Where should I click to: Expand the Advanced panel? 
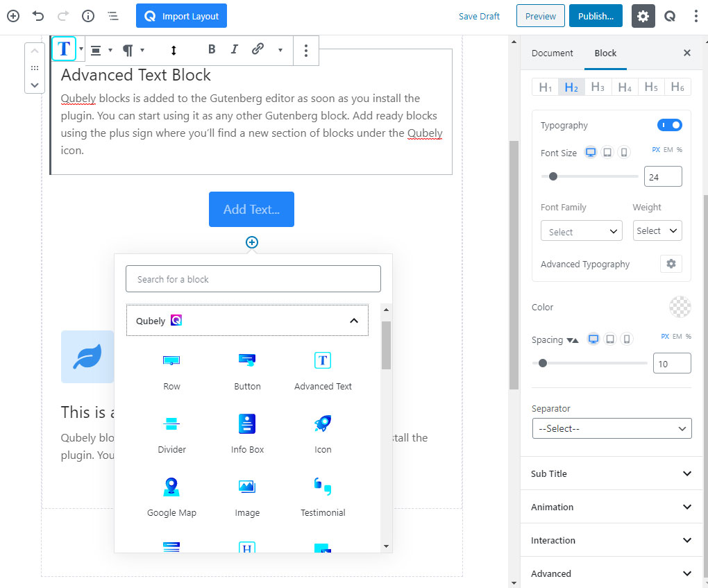pos(612,573)
